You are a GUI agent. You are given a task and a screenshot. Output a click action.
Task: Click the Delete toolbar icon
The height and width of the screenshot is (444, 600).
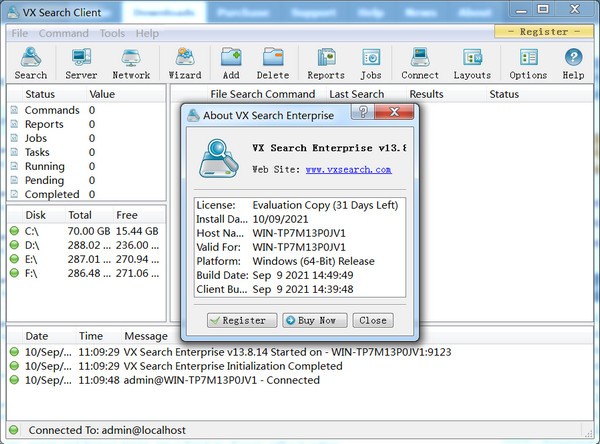[273, 62]
